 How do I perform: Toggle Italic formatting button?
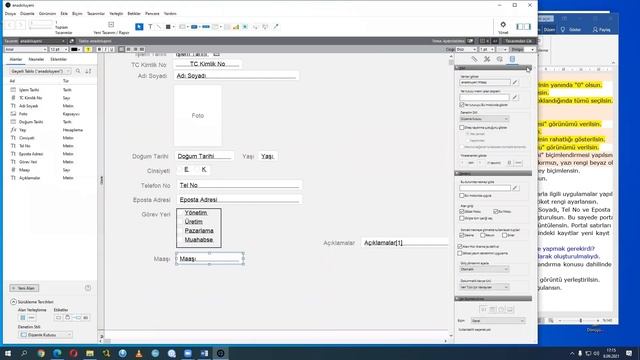(x=105, y=49)
